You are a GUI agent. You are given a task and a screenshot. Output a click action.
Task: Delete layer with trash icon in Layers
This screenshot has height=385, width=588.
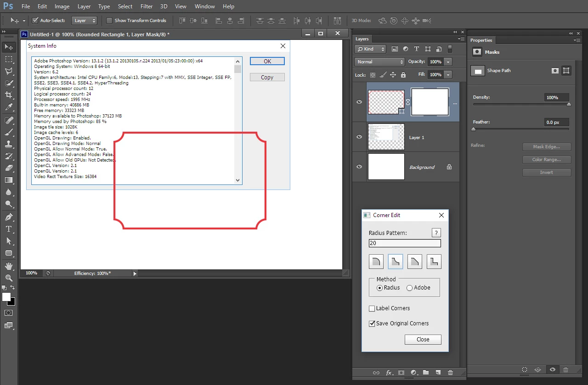point(450,373)
